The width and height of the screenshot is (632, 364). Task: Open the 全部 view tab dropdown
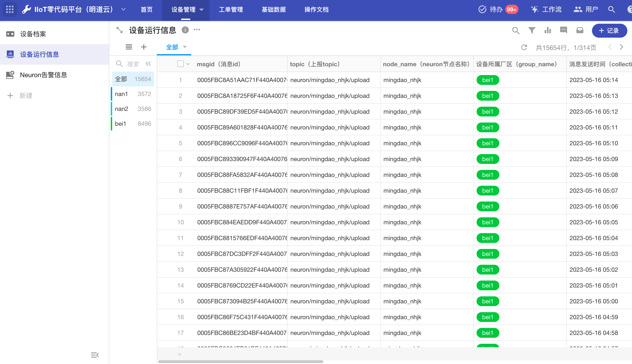tap(185, 47)
